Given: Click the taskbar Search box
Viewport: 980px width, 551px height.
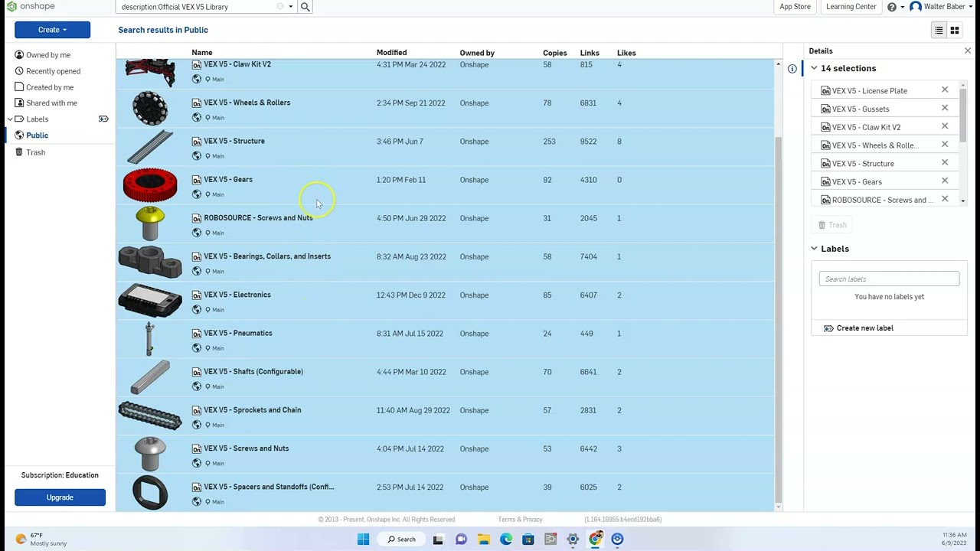Looking at the screenshot, I should tap(401, 540).
